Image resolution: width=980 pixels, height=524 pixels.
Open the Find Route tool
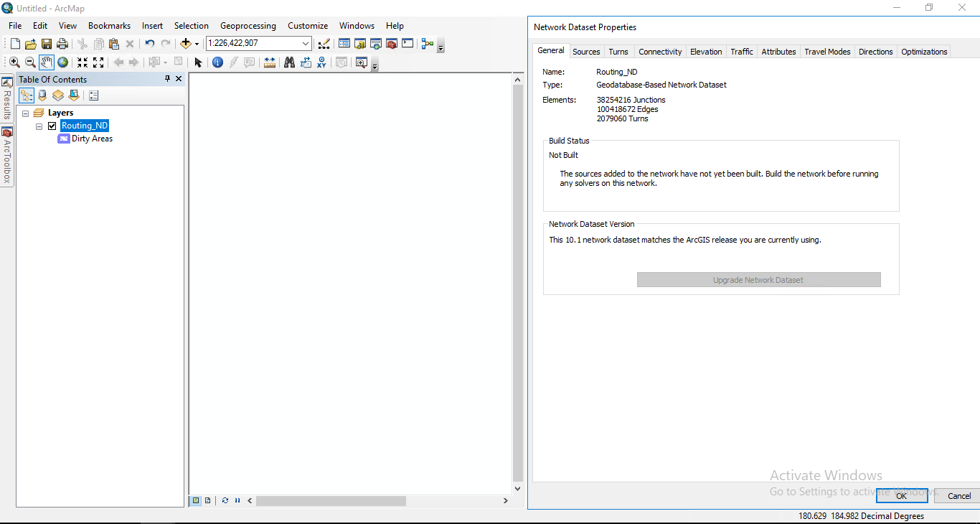coord(306,62)
